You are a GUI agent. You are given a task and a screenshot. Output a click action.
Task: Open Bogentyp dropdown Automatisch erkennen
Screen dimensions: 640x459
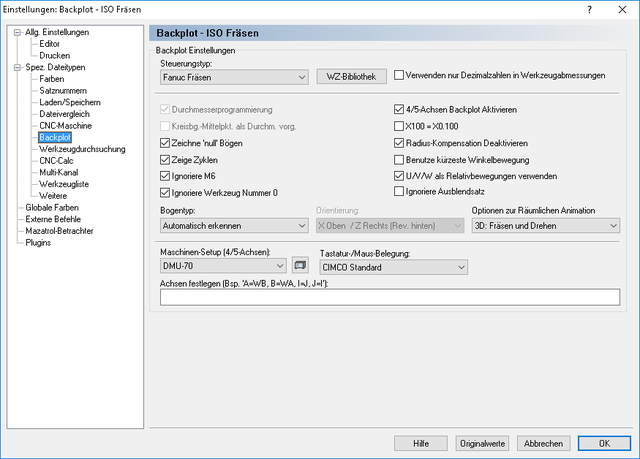point(234,226)
